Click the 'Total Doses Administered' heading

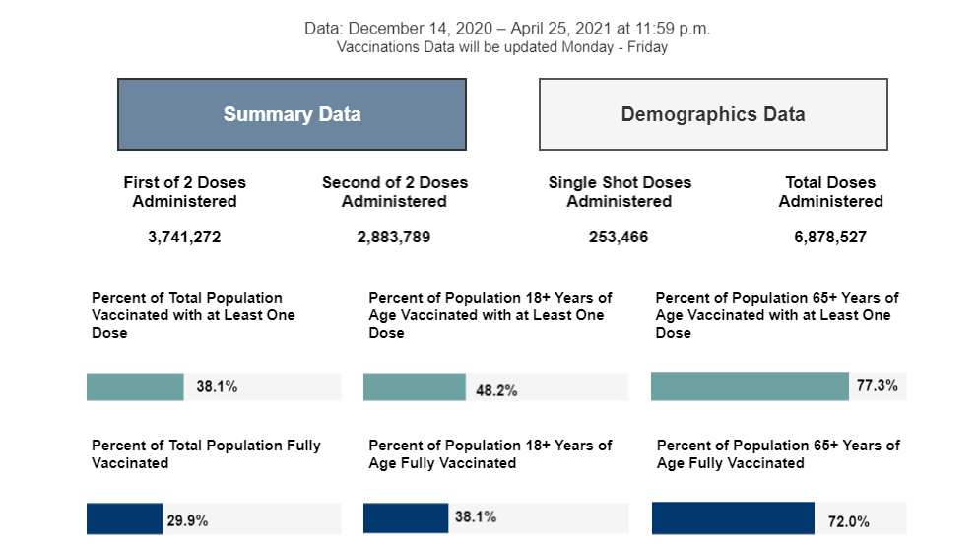pos(830,192)
